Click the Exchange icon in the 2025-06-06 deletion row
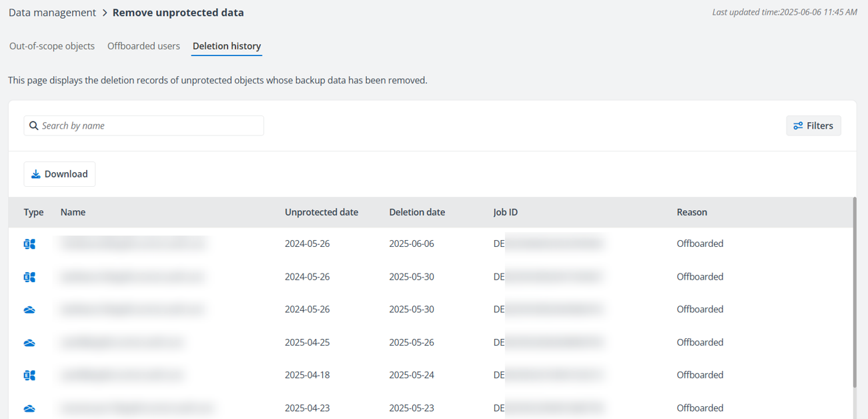The image size is (868, 419). coord(29,244)
